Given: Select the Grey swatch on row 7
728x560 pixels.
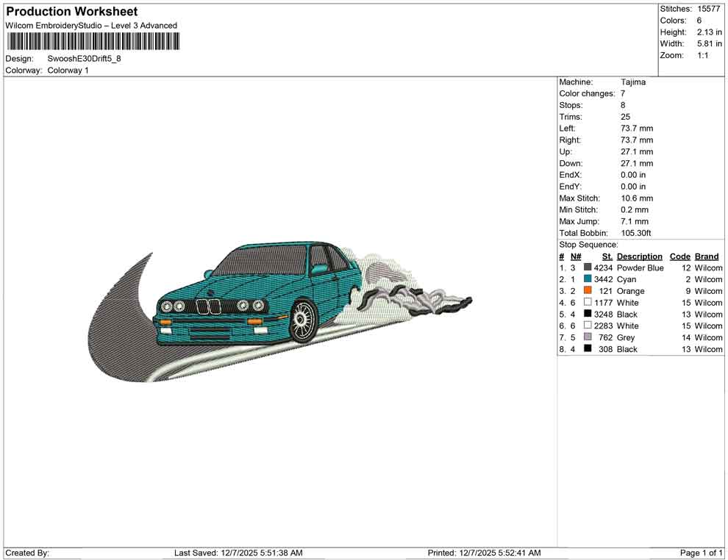Looking at the screenshot, I should tap(588, 337).
